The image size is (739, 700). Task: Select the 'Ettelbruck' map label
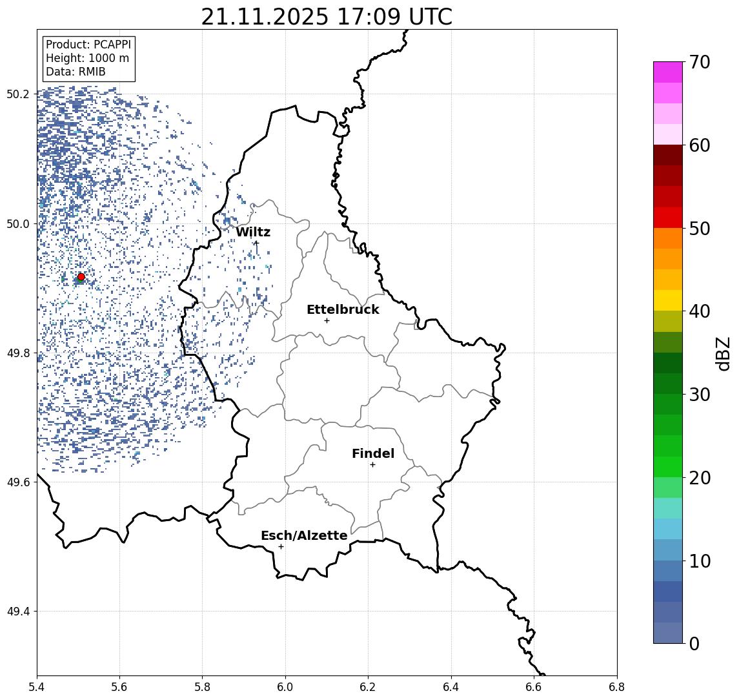(x=343, y=309)
